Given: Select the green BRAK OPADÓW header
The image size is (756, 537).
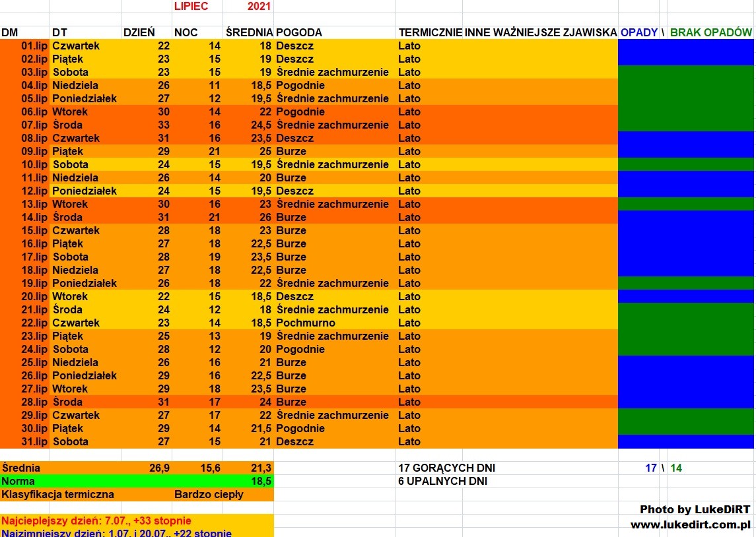Looking at the screenshot, I should click(x=710, y=32).
